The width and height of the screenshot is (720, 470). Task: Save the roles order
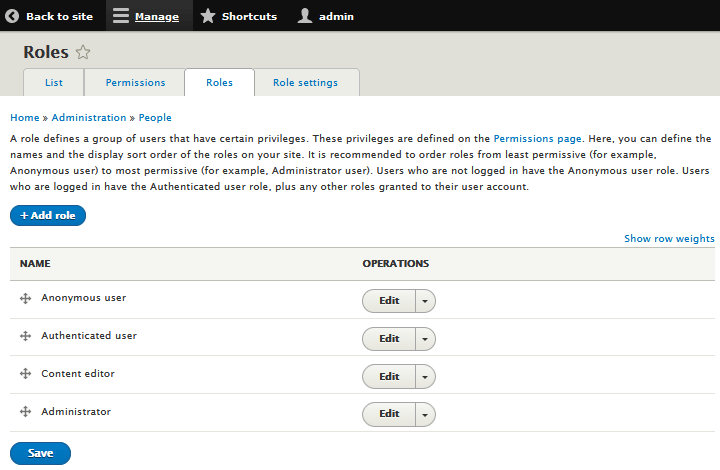(40, 453)
